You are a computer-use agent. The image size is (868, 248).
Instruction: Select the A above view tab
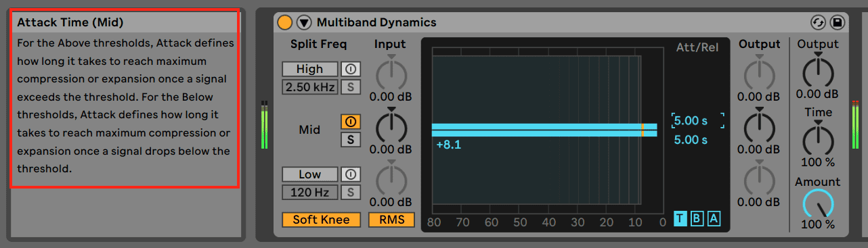click(x=714, y=218)
